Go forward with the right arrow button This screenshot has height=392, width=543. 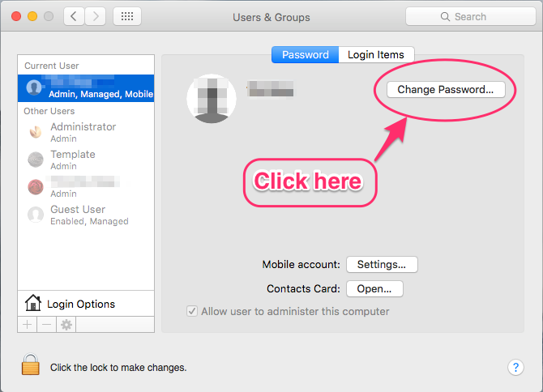click(96, 16)
